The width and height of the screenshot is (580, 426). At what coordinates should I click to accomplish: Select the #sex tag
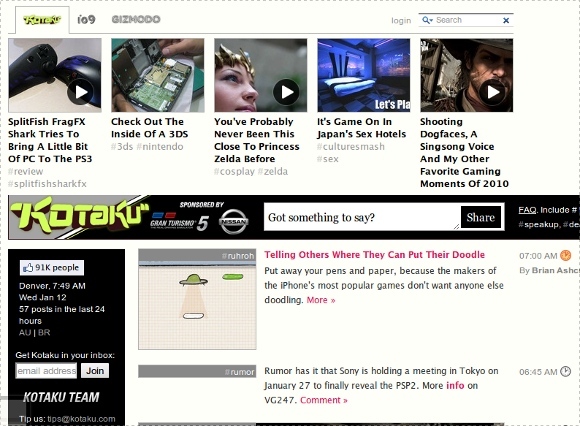[328, 159]
